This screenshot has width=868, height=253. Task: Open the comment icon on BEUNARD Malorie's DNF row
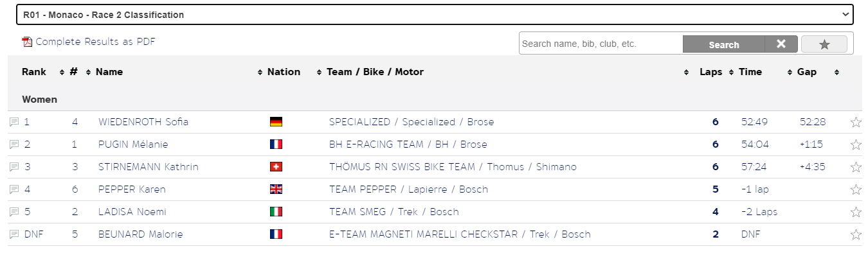[14, 234]
